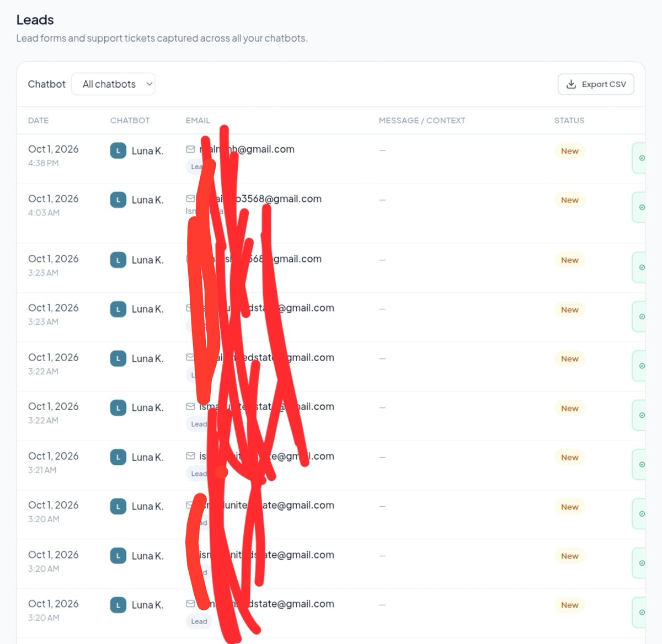Click the Luna K. name in the 4:38 PM row

click(x=147, y=151)
